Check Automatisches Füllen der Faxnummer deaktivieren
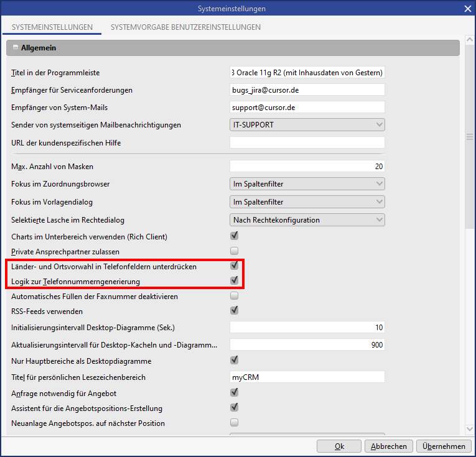 [x=235, y=296]
